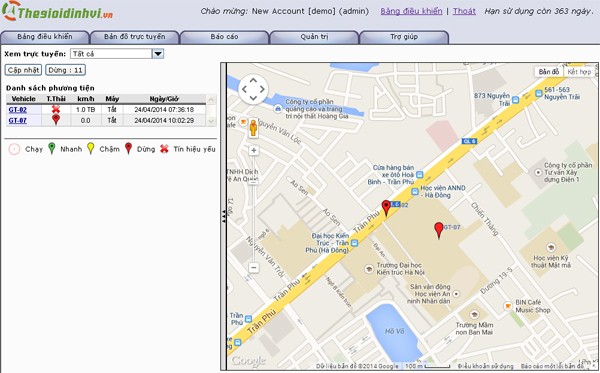Click the GT-07 red marker on the map

439,230
